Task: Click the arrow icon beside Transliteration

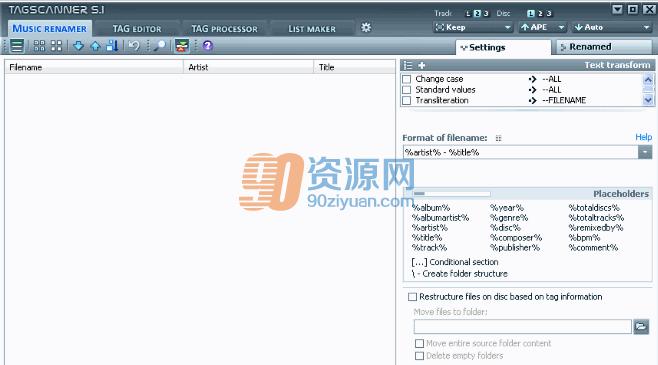Action: tap(533, 100)
